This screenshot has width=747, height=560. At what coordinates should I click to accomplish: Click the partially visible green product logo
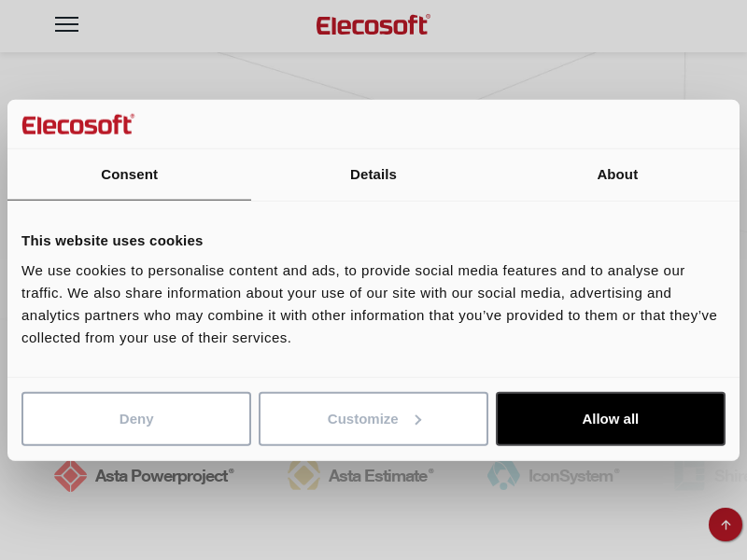point(691,475)
